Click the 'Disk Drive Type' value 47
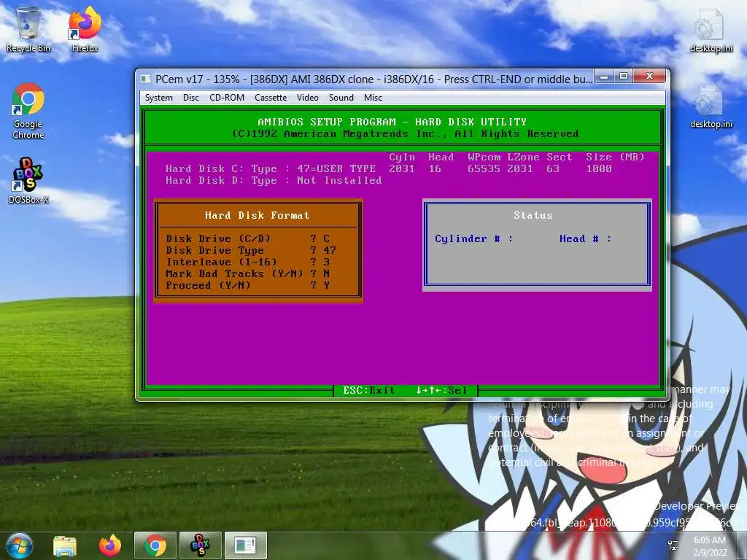This screenshot has width=747, height=560. (330, 251)
